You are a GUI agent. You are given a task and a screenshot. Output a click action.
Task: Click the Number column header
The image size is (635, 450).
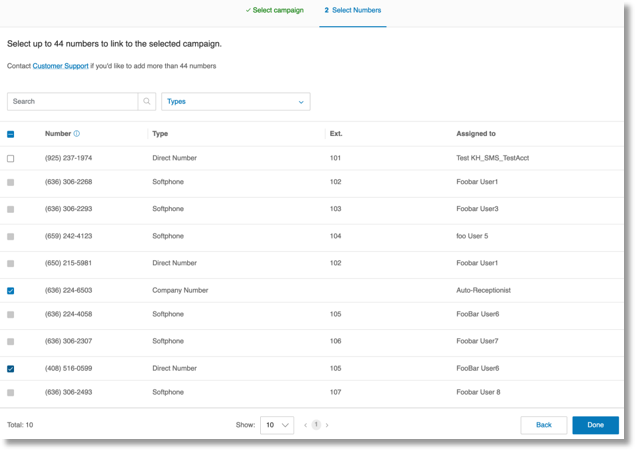(x=58, y=133)
